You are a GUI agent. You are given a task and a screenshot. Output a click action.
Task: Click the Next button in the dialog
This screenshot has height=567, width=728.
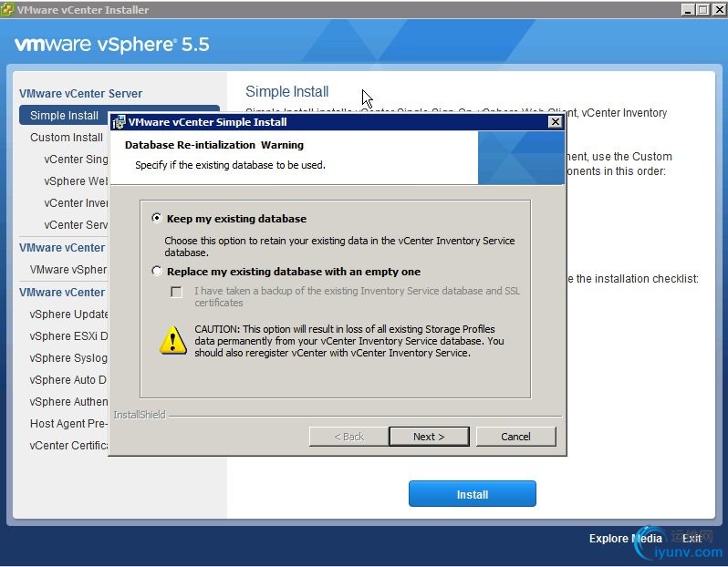coord(429,437)
